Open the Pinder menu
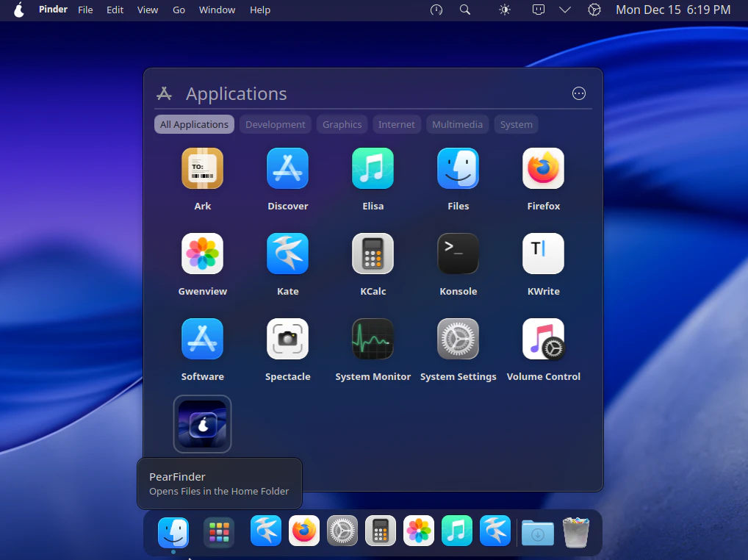 click(53, 10)
